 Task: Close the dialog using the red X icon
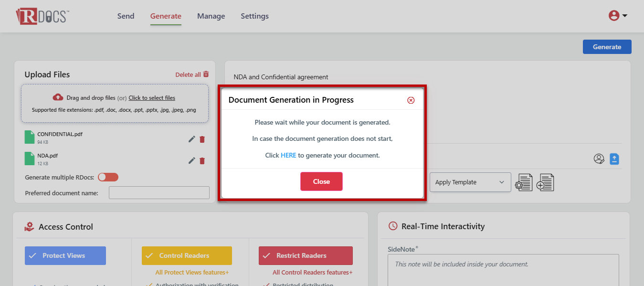point(411,100)
